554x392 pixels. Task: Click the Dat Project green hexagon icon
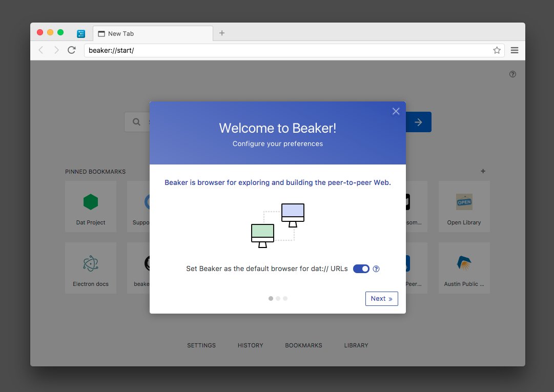coord(91,202)
